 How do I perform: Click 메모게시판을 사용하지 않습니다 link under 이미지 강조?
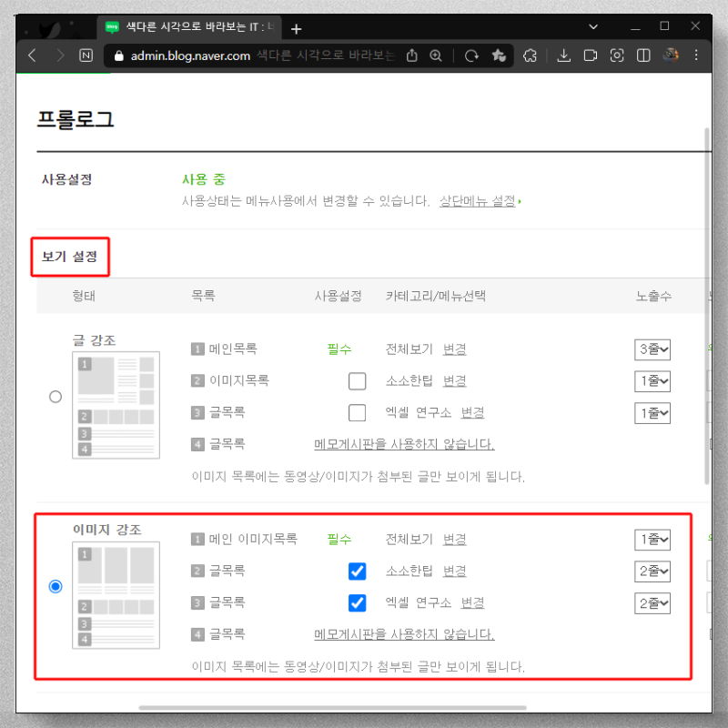pos(404,634)
